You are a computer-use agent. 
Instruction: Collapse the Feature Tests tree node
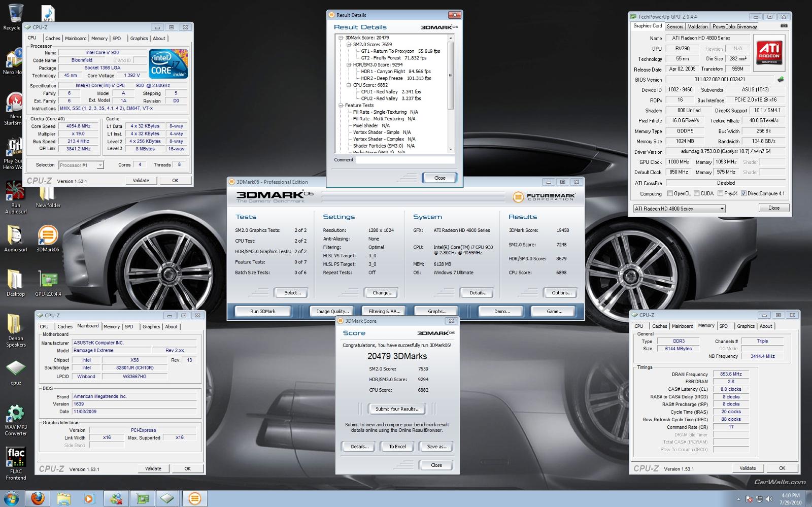[341, 106]
